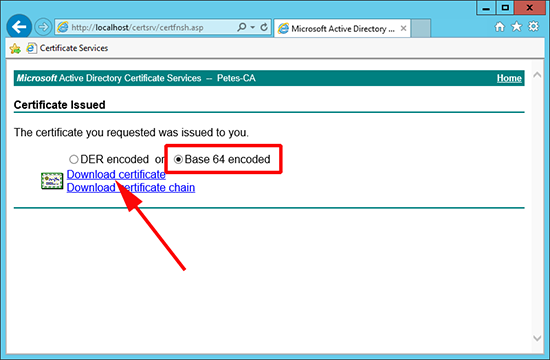
Task: Click the text 'The certificate you requested was issued to you.'
Action: coord(131,133)
